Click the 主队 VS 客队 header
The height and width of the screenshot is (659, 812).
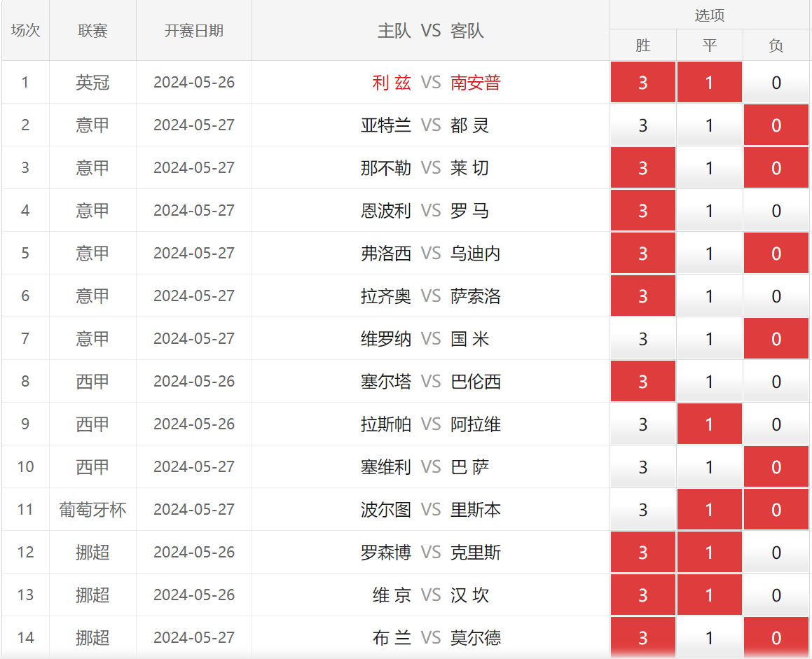pos(430,31)
